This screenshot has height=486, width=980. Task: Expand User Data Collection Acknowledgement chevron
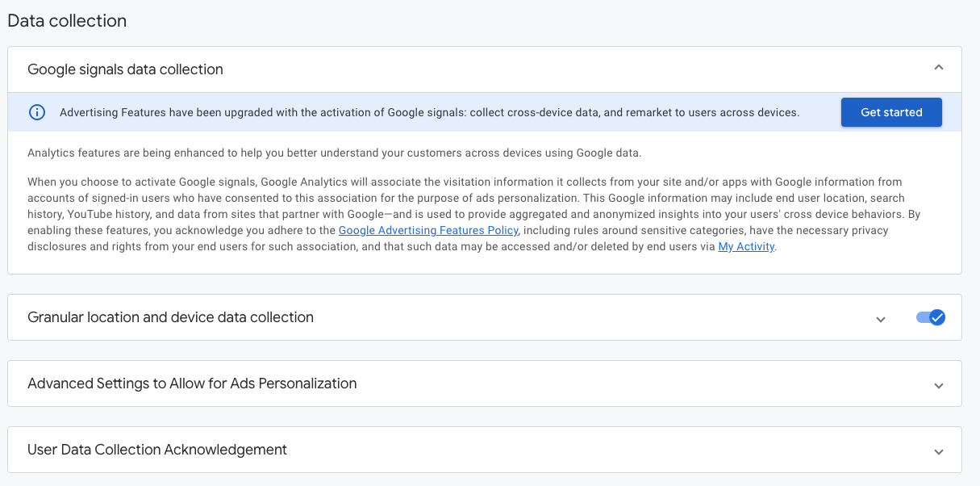(938, 451)
